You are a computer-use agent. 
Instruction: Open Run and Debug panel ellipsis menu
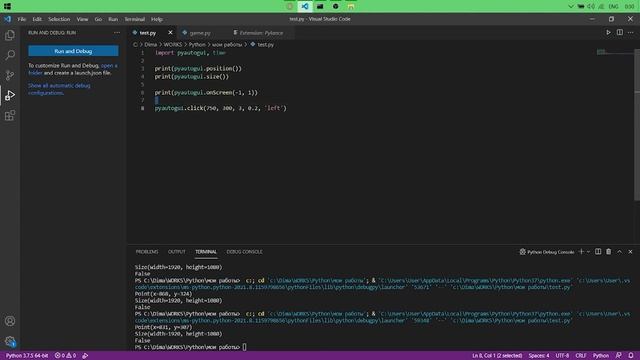click(x=117, y=33)
